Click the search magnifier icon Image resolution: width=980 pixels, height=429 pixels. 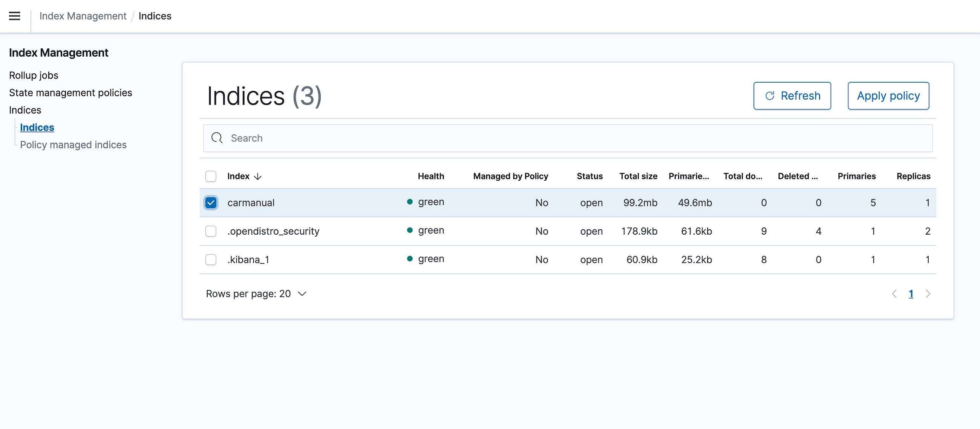click(x=218, y=138)
